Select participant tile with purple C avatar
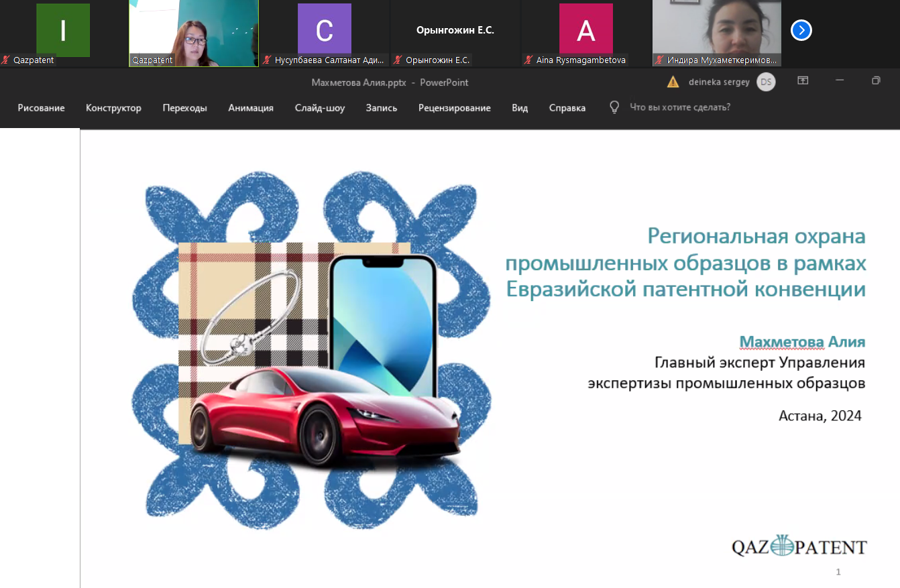The width and height of the screenshot is (900, 588). [324, 31]
